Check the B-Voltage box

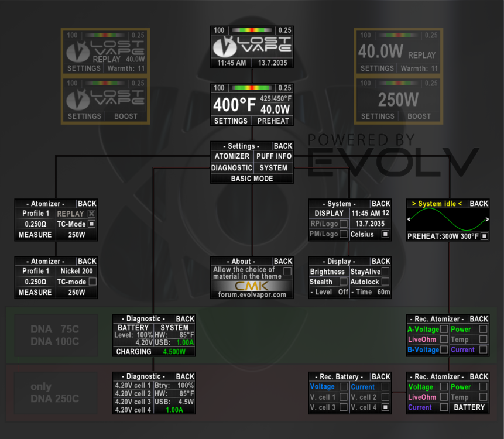[444, 349]
